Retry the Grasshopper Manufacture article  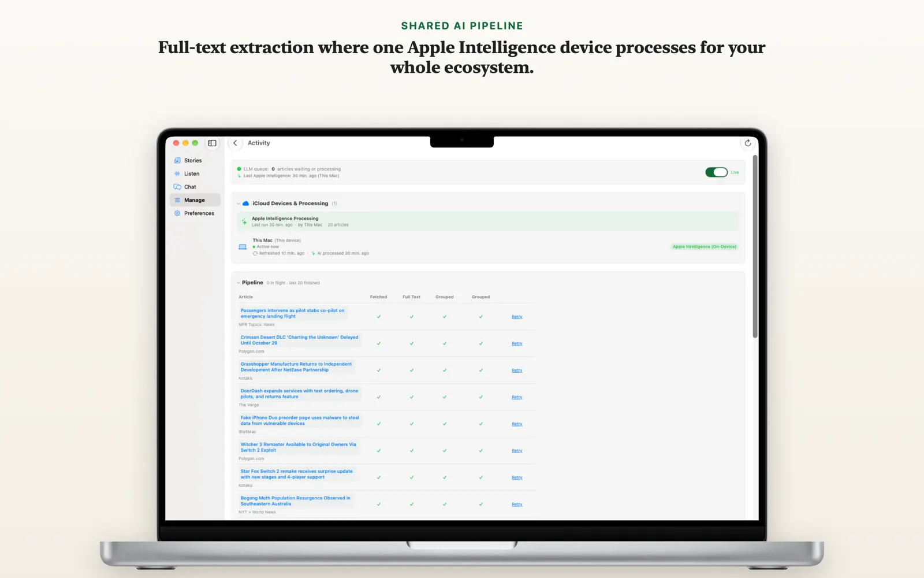[x=517, y=370]
